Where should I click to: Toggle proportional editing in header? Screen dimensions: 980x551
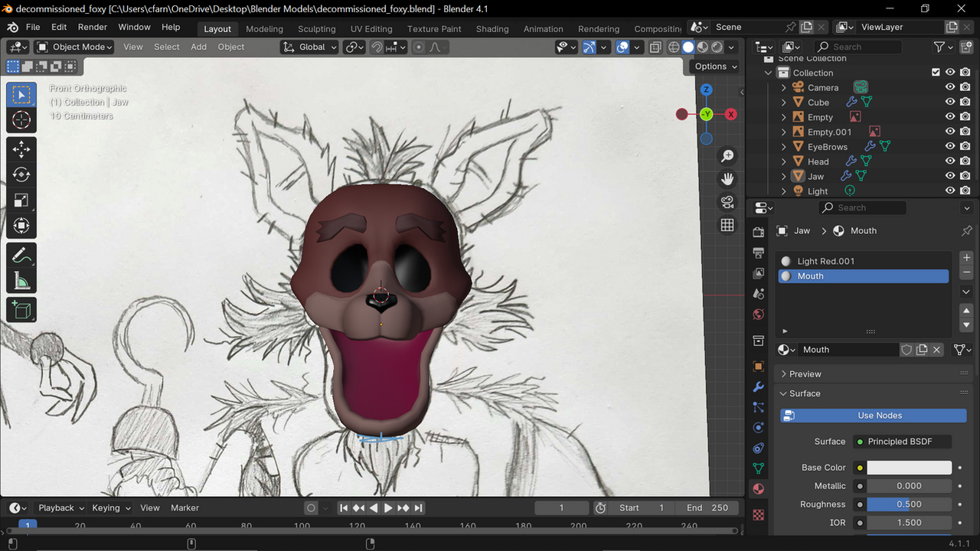[x=418, y=47]
